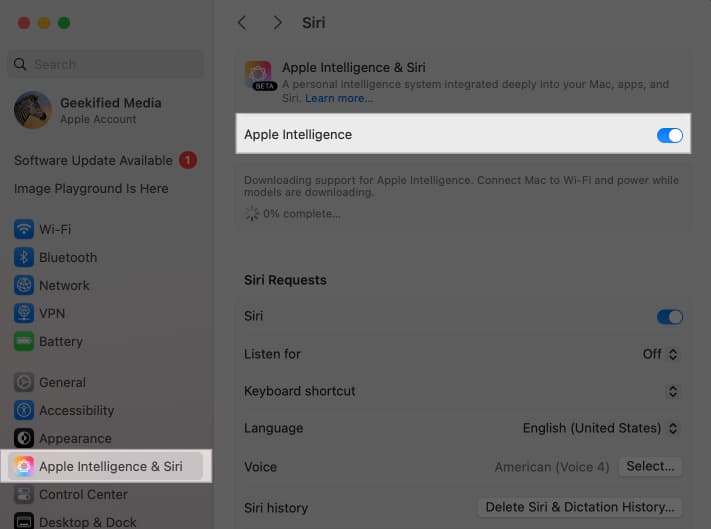
Task: Open Wi-Fi settings label in sidebar
Action: click(55, 229)
